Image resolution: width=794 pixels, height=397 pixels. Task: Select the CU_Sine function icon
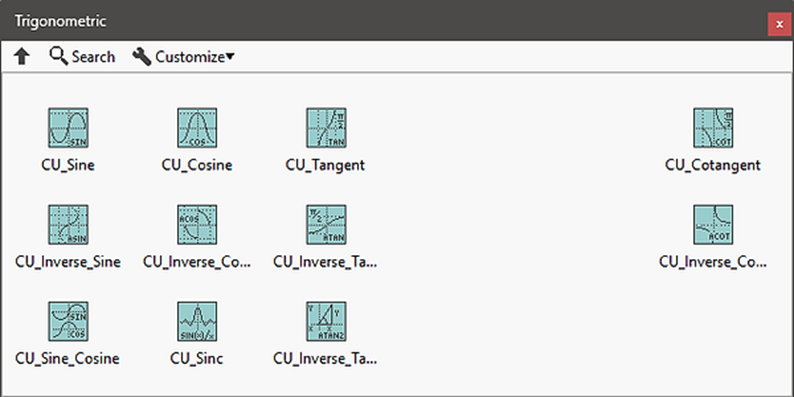(x=68, y=128)
